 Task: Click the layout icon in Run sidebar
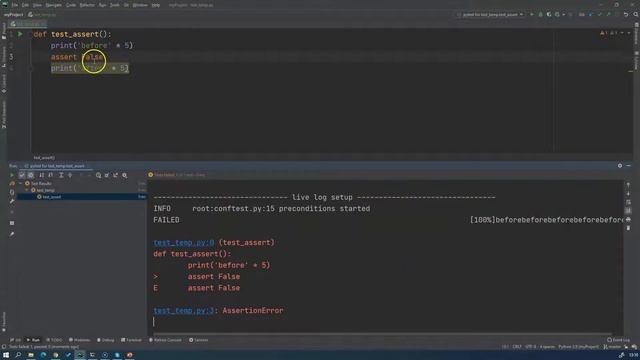click(12, 223)
